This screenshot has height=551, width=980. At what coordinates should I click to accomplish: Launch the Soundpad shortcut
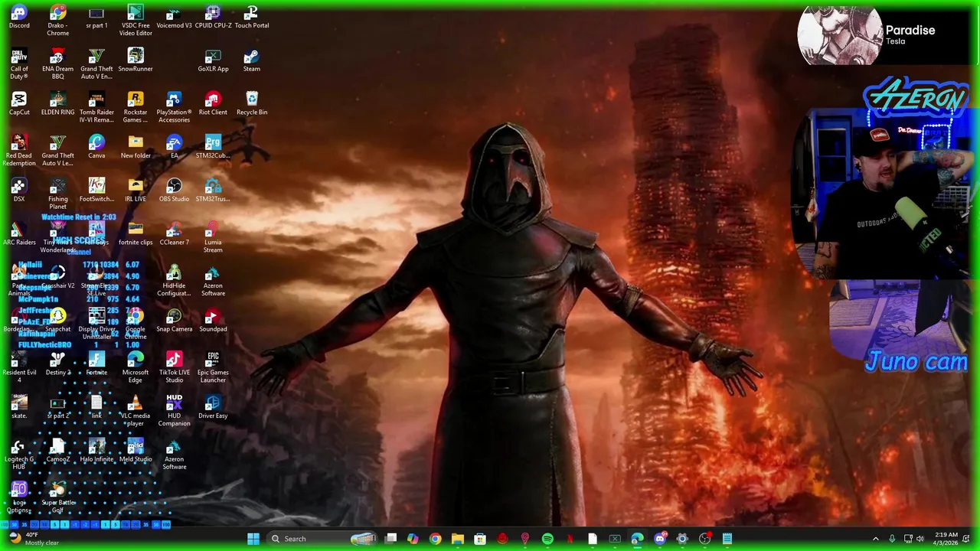point(213,321)
